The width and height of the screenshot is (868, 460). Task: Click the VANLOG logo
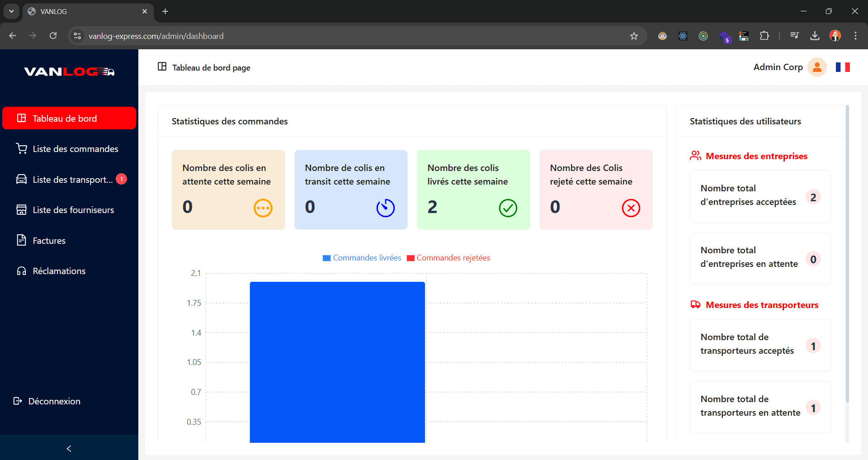[69, 71]
